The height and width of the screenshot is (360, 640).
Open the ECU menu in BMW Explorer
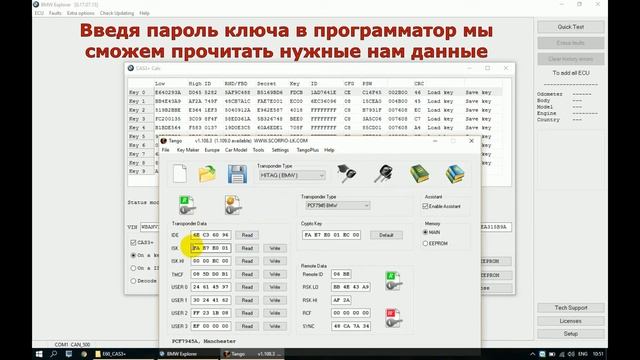(39, 13)
